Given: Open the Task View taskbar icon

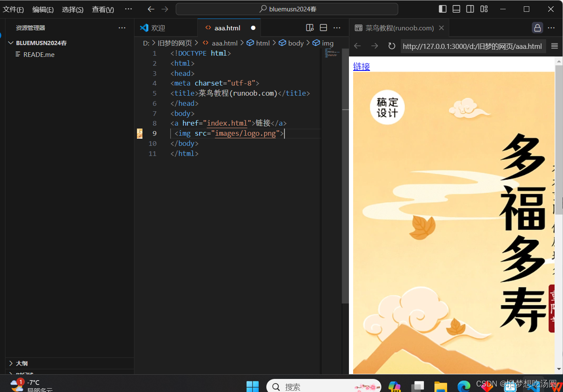Looking at the screenshot, I should pyautogui.click(x=418, y=386).
